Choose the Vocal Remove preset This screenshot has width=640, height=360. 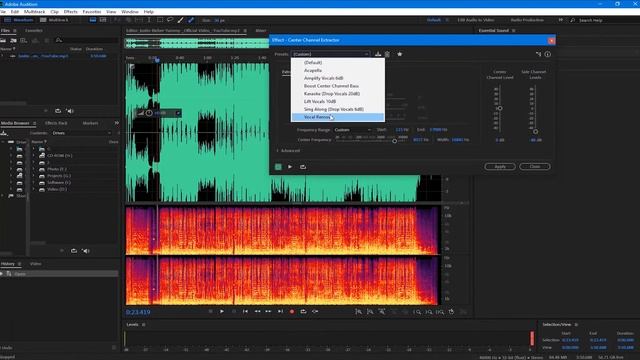point(338,117)
